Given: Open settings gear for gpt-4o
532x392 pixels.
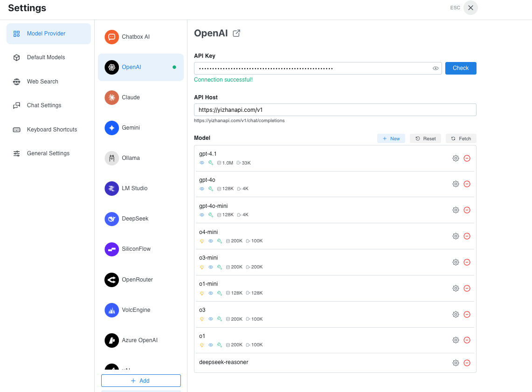Looking at the screenshot, I should pyautogui.click(x=456, y=184).
